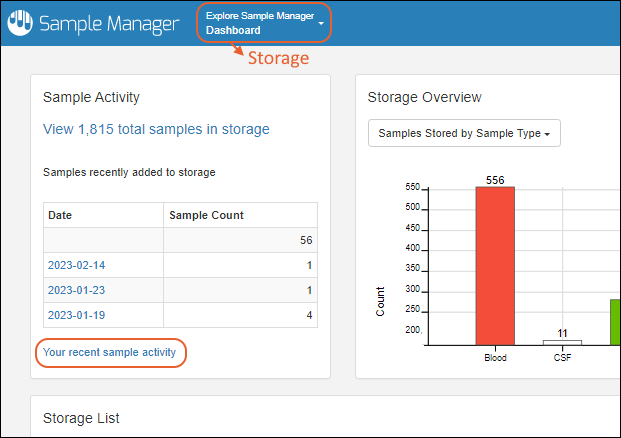Click the sample count 56 cell
Screen dimensions: 621x438
(306, 240)
